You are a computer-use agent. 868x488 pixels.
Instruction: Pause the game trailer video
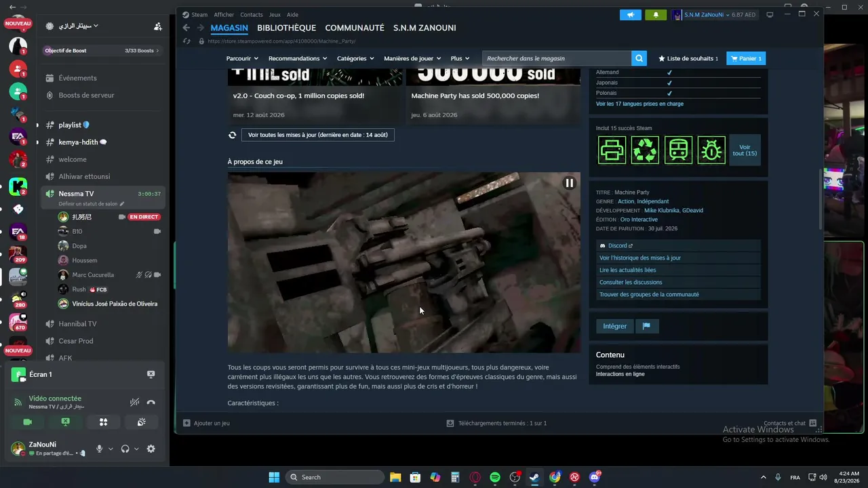569,183
